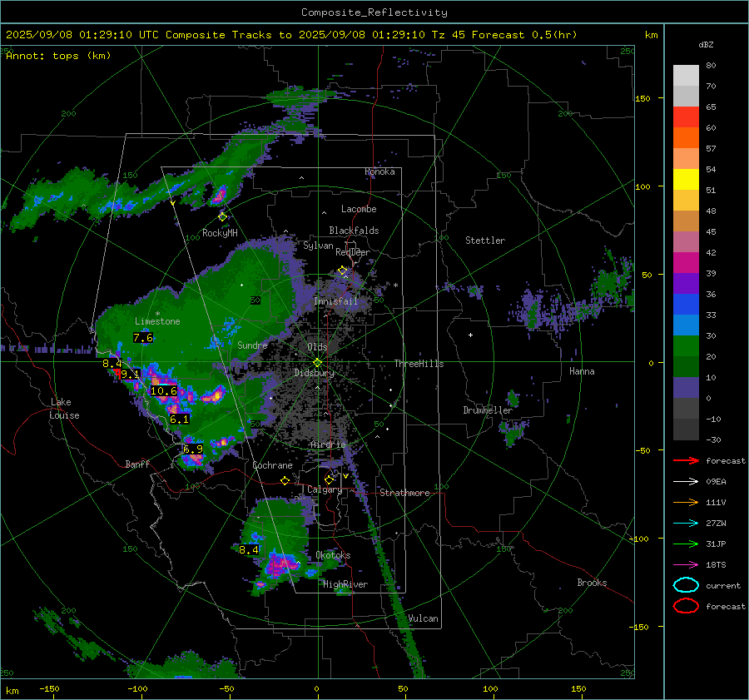Click the Cochrane town label
This screenshot has height=700, width=749.
(x=272, y=465)
